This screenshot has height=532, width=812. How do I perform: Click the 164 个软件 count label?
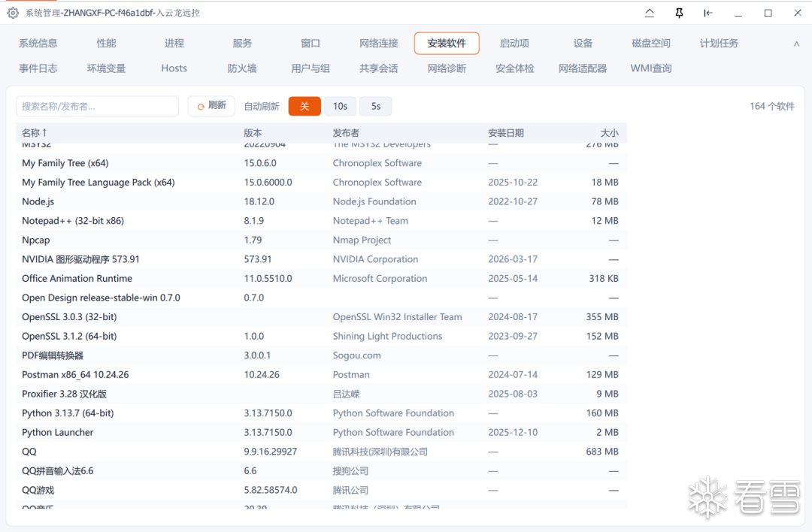click(771, 106)
